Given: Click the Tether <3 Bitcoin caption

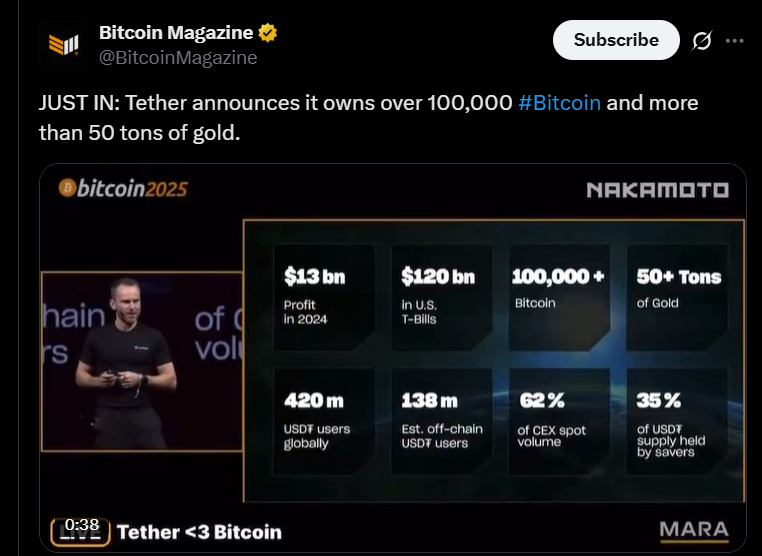Looking at the screenshot, I should (199, 532).
